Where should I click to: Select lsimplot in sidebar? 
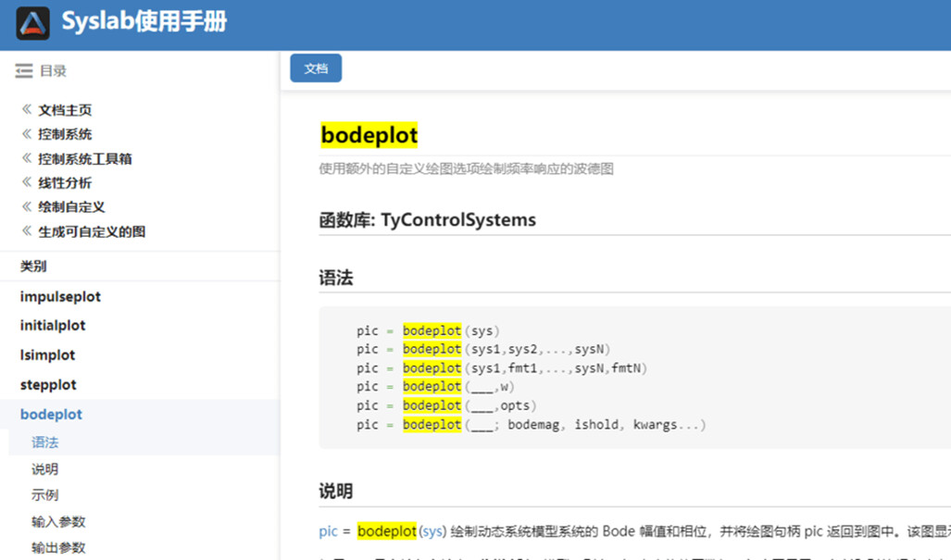tap(47, 355)
